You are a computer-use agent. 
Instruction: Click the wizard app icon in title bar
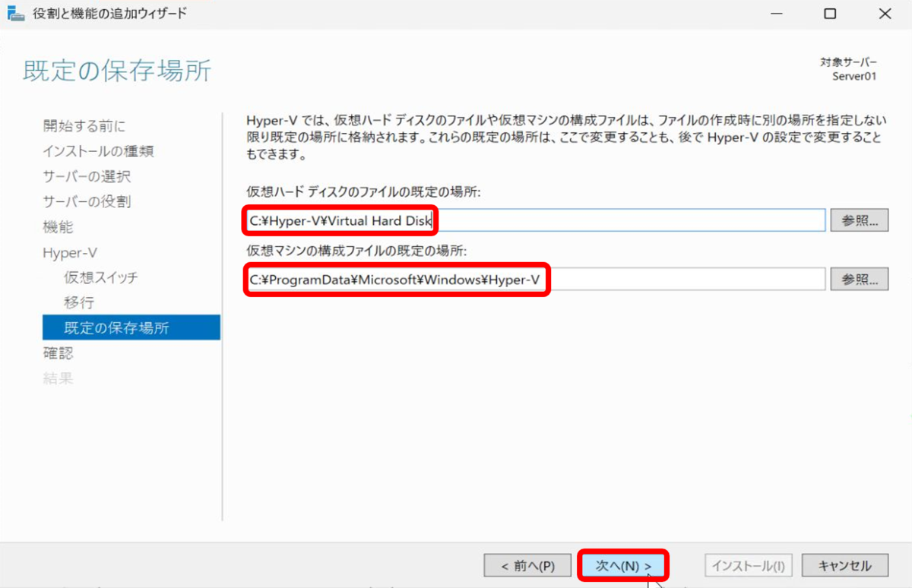click(x=15, y=14)
